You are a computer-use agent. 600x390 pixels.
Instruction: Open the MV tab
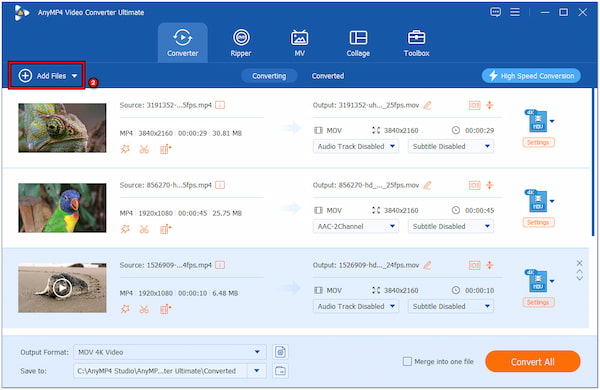pyautogui.click(x=299, y=43)
